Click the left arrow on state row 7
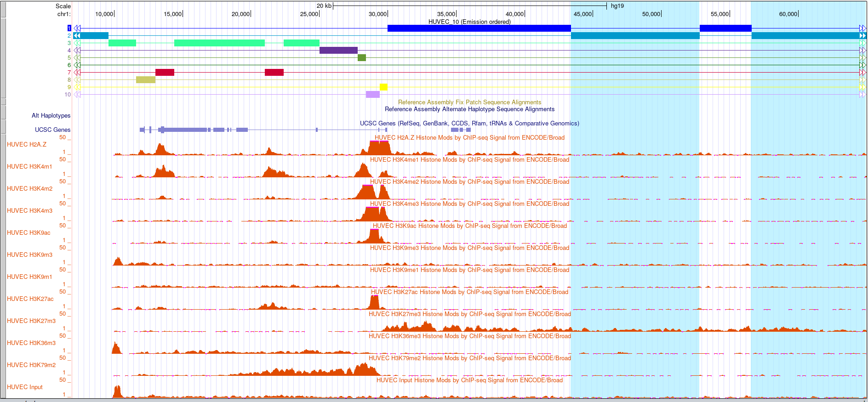Image resolution: width=868 pixels, height=402 pixels. [x=77, y=73]
